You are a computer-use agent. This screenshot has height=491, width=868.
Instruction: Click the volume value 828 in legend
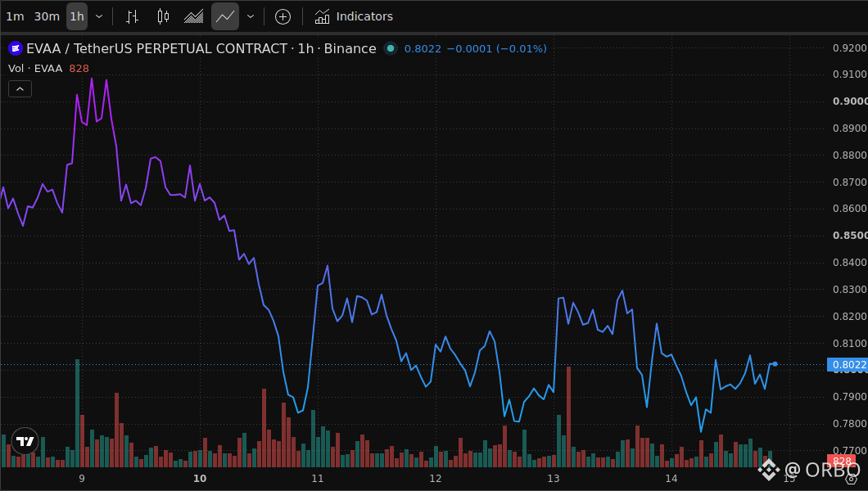pyautogui.click(x=79, y=69)
